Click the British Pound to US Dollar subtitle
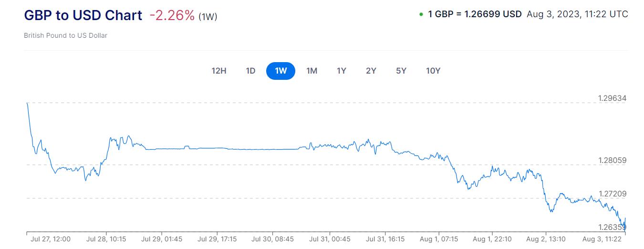Screen dimensions: 644x249 pos(65,35)
